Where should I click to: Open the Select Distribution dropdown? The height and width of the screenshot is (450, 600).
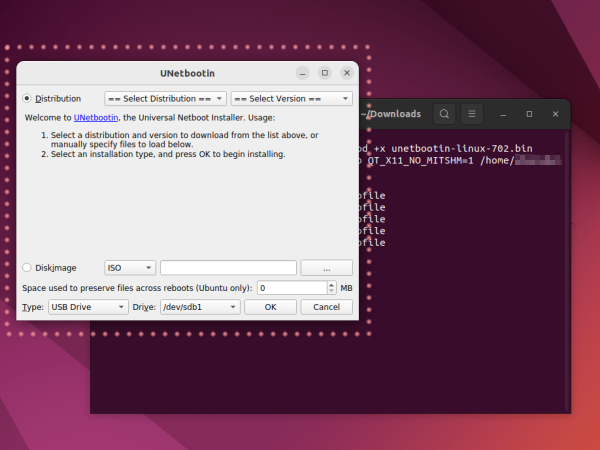click(165, 99)
